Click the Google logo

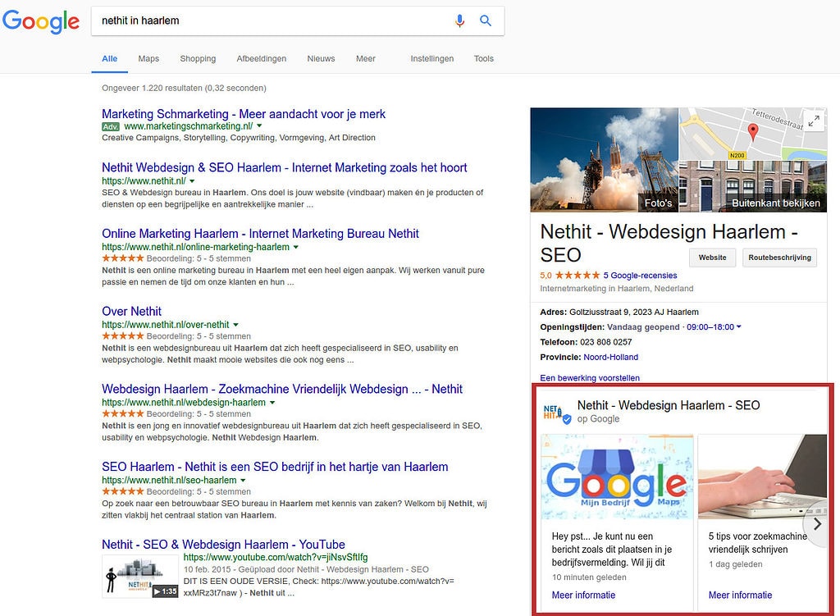(41, 21)
